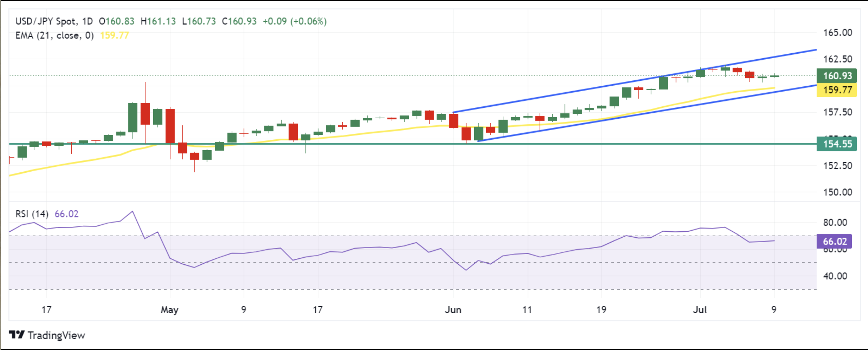Click the Jun date marker on time axis
The image size is (868, 350).
453,310
